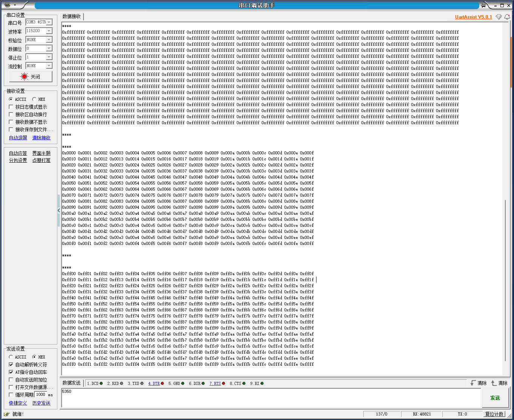Image resolution: width=514 pixels, height=420 pixels.
Task: Clear with the up-arrow 清除 button
Action: (499, 383)
